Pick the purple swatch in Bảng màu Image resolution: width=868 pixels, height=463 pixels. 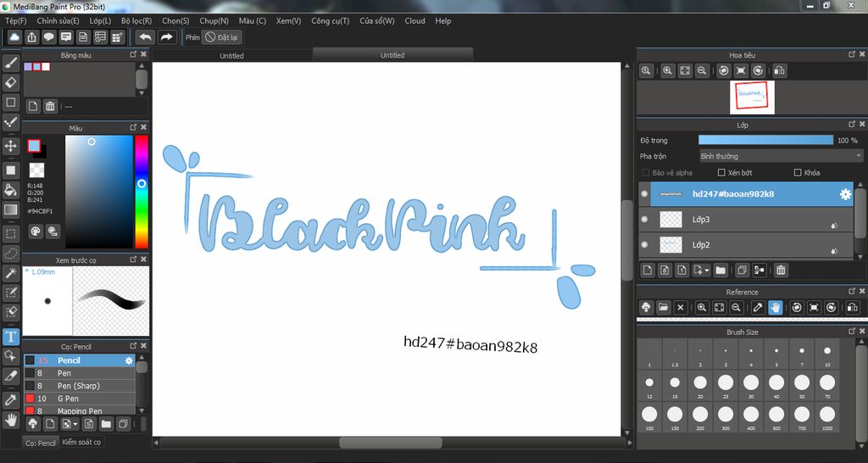pyautogui.click(x=28, y=66)
